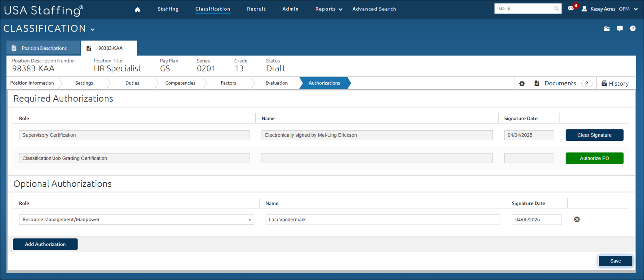Click the search magnifier in the Go To box
Screen dimensions: 644x280
556,8
